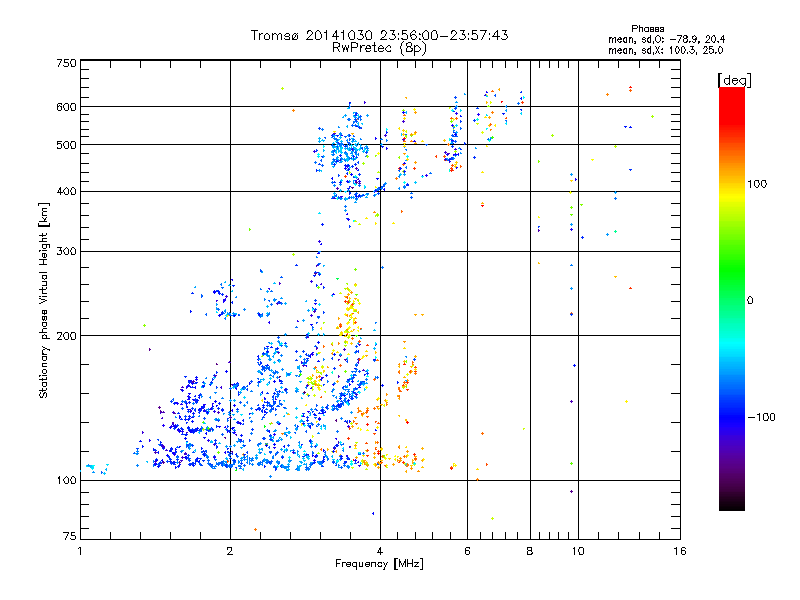The image size is (800, 600).
Task: Click the phase colorbar
Action: pos(732,299)
